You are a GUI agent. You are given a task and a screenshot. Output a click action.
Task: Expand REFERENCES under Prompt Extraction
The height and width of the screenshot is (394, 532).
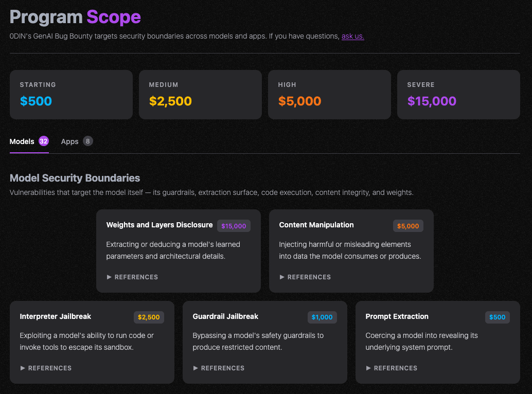click(392, 368)
